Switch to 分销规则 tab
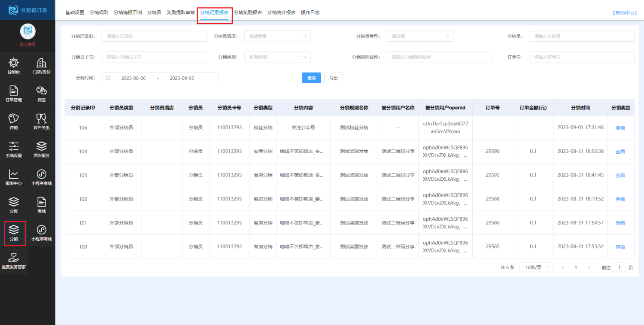Screen dimensions: 644x325 point(99,12)
